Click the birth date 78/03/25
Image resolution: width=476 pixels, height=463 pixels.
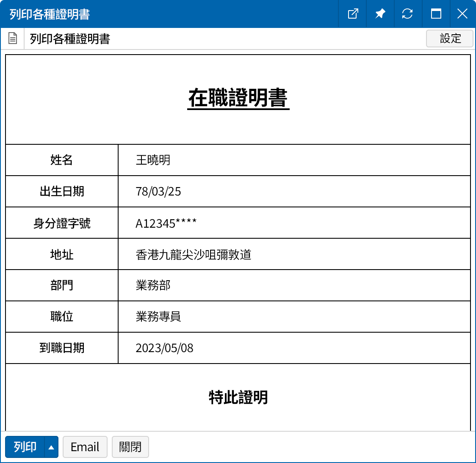(x=158, y=191)
